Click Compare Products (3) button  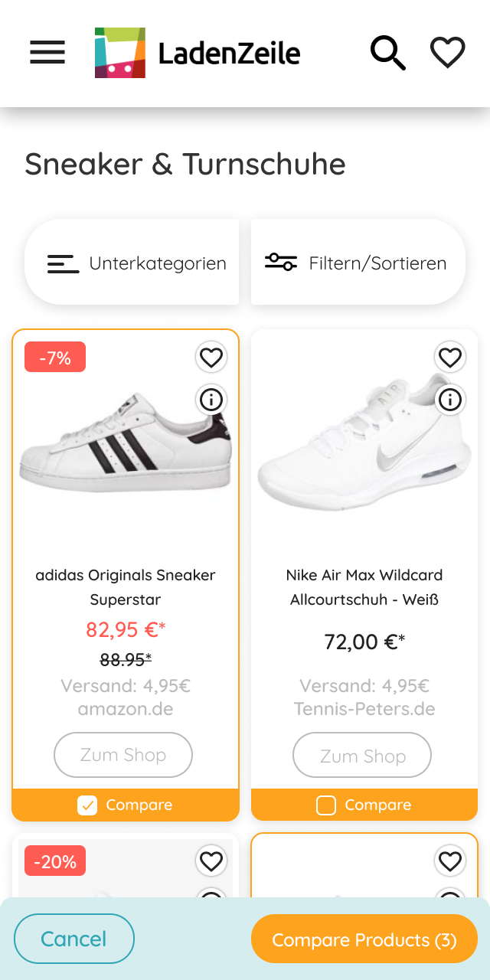tap(364, 939)
